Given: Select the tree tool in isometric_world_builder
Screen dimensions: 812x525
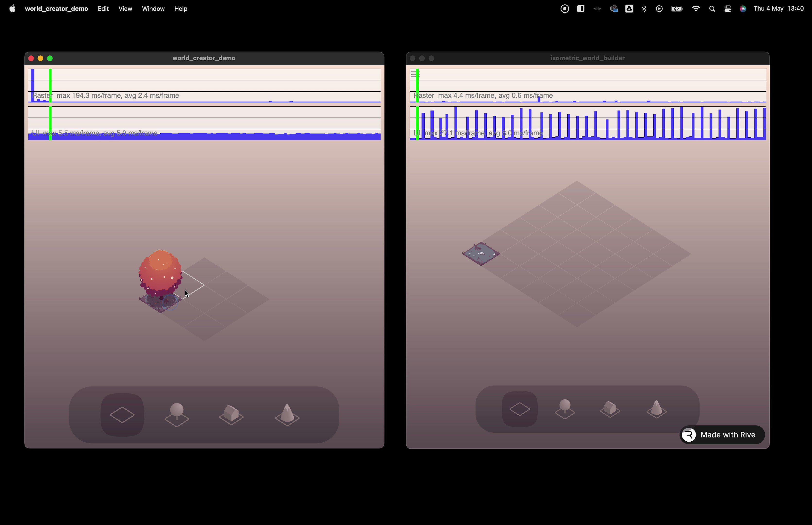Looking at the screenshot, I should click(565, 409).
